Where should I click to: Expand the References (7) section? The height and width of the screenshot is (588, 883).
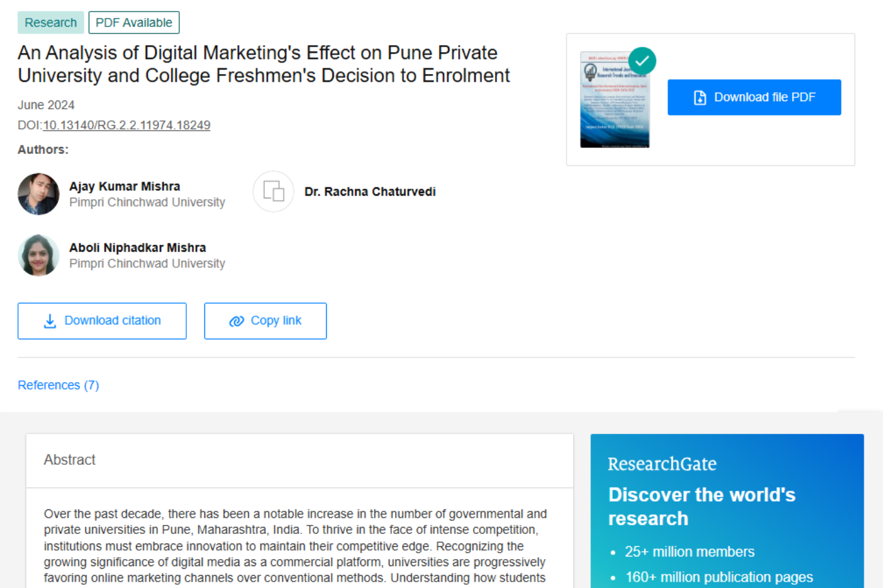[58, 384]
